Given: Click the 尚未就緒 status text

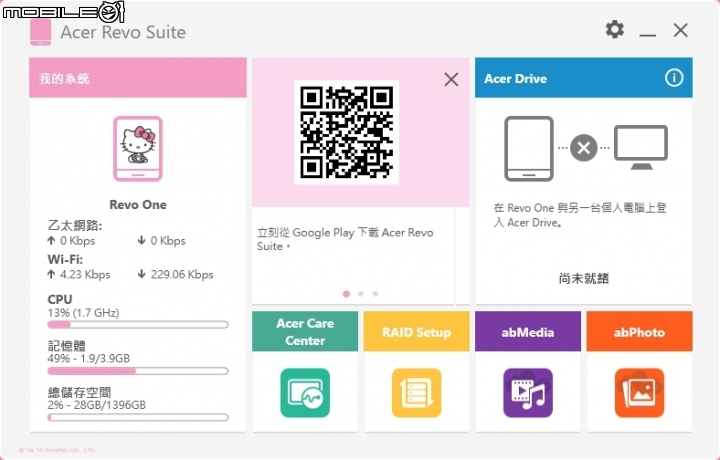Looking at the screenshot, I should click(x=584, y=278).
